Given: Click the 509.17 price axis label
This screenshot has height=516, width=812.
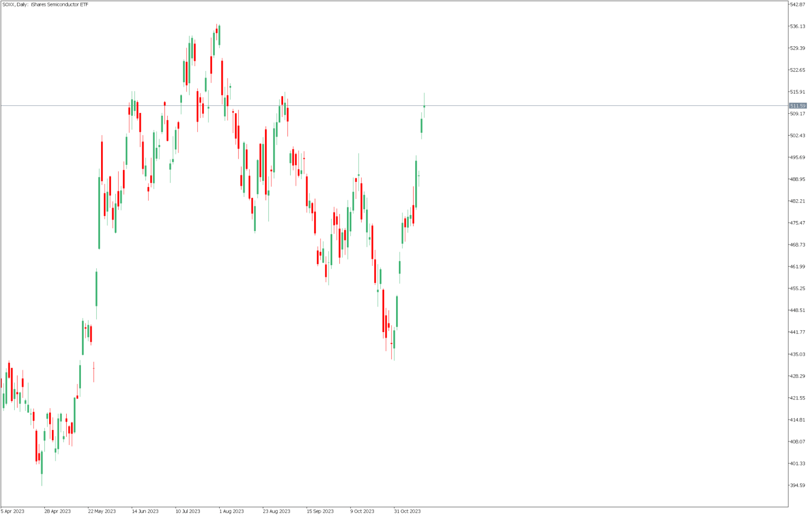Looking at the screenshot, I should [797, 114].
